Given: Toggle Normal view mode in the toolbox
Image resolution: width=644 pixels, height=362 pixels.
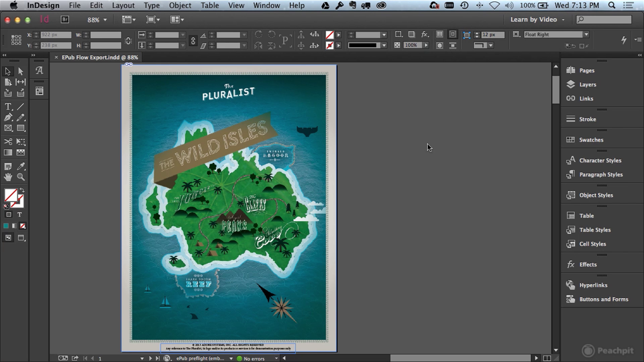Looking at the screenshot, I should (8, 238).
